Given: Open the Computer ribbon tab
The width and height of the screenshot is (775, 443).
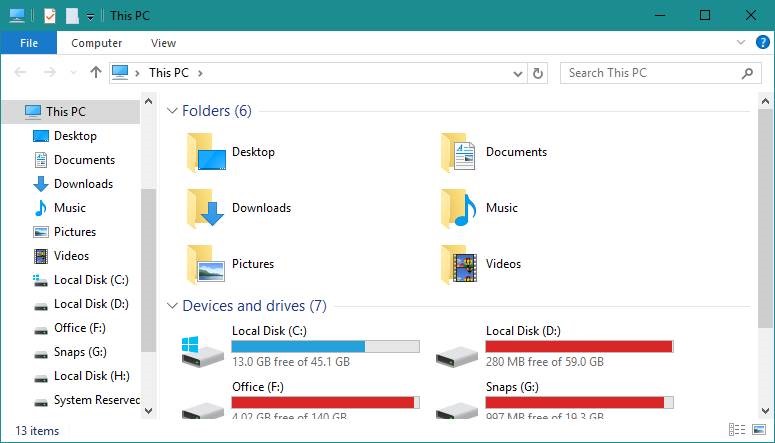Looking at the screenshot, I should click(x=96, y=43).
